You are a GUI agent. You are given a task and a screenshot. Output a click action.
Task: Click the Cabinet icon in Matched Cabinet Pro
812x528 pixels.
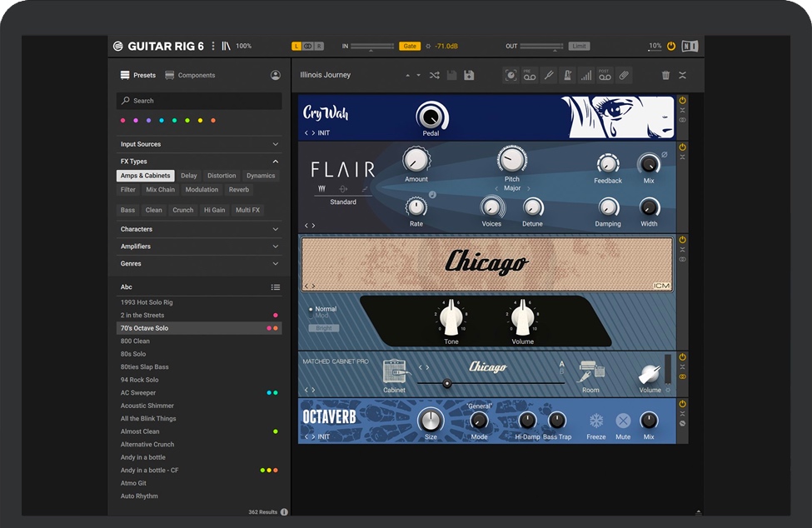pos(394,371)
